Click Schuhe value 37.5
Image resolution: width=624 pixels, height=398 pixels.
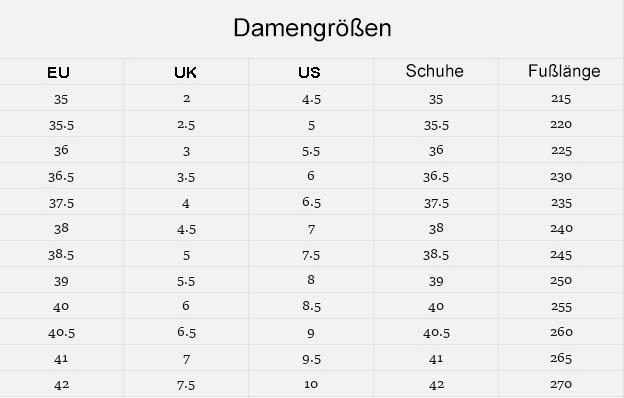tap(436, 203)
